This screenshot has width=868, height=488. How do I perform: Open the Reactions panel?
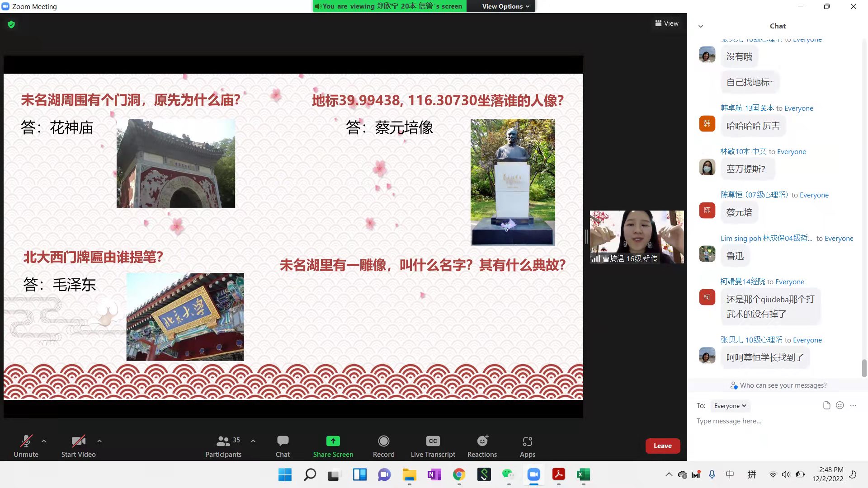[482, 446]
